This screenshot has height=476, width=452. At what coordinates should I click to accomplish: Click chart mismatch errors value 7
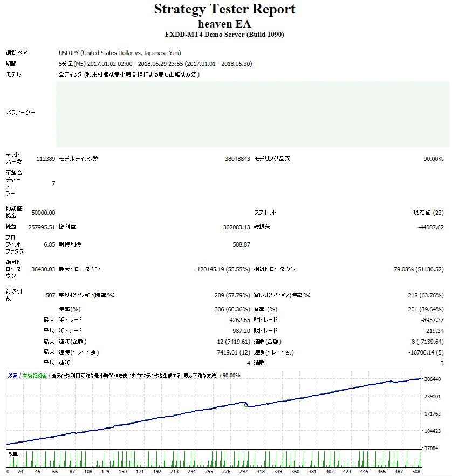[x=54, y=183]
